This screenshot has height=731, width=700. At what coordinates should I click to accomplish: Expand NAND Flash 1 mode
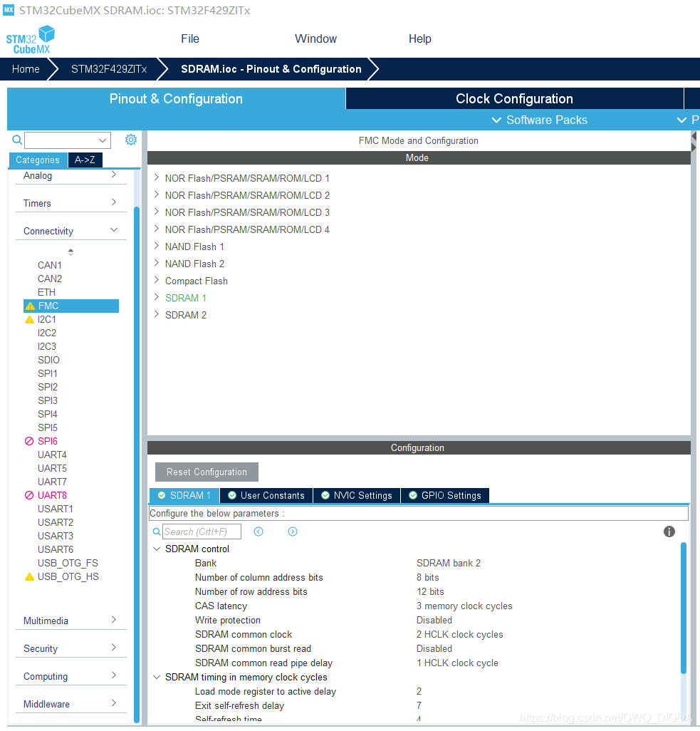coord(157,246)
